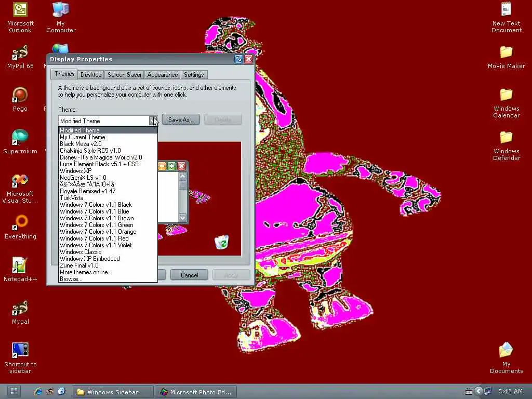Screen dimensions: 532x399
Task: Select the Pego desktop shortcut
Action: tap(20, 99)
